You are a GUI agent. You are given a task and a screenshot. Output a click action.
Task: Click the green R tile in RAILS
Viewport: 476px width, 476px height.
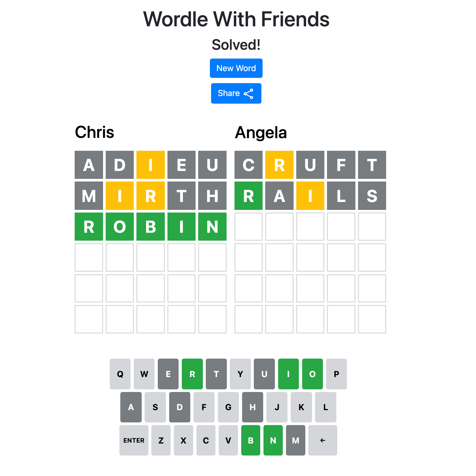[249, 196]
